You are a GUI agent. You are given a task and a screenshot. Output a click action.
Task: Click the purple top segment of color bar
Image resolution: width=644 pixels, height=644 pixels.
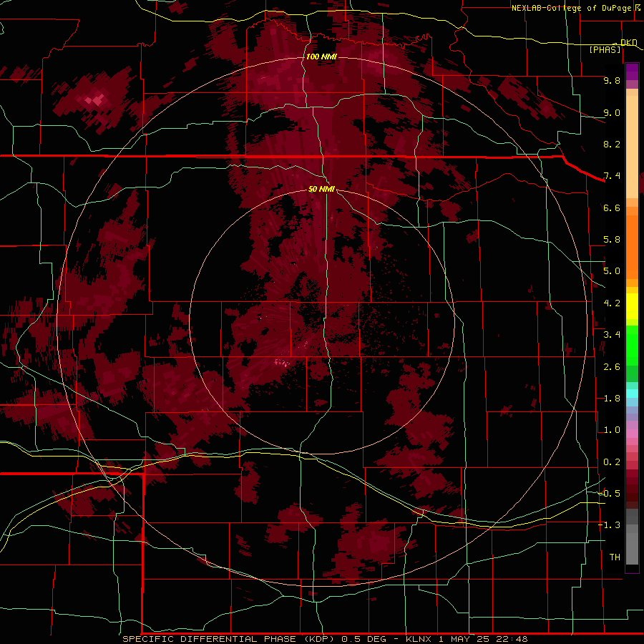632,72
